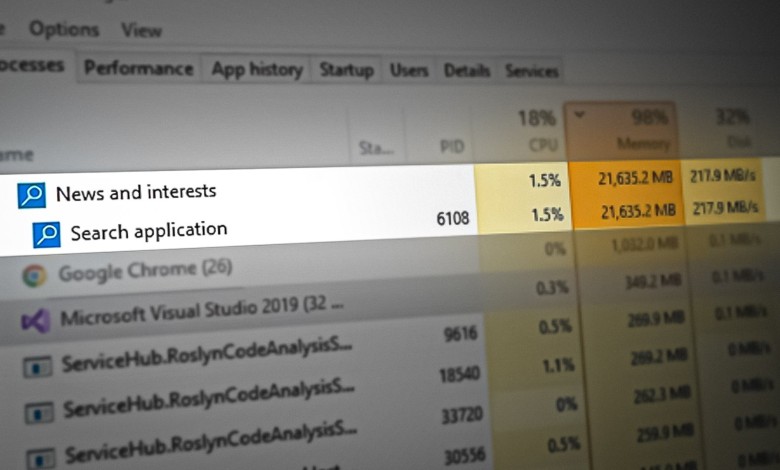The width and height of the screenshot is (780, 470).
Task: Click Google Chrome memory 1,032.0 MB
Action: tap(645, 244)
